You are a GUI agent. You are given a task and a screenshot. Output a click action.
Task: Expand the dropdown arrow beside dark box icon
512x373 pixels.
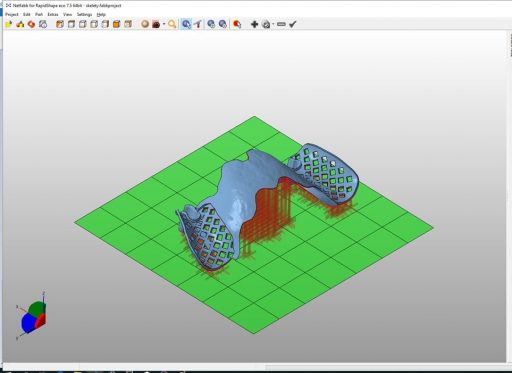click(x=164, y=24)
